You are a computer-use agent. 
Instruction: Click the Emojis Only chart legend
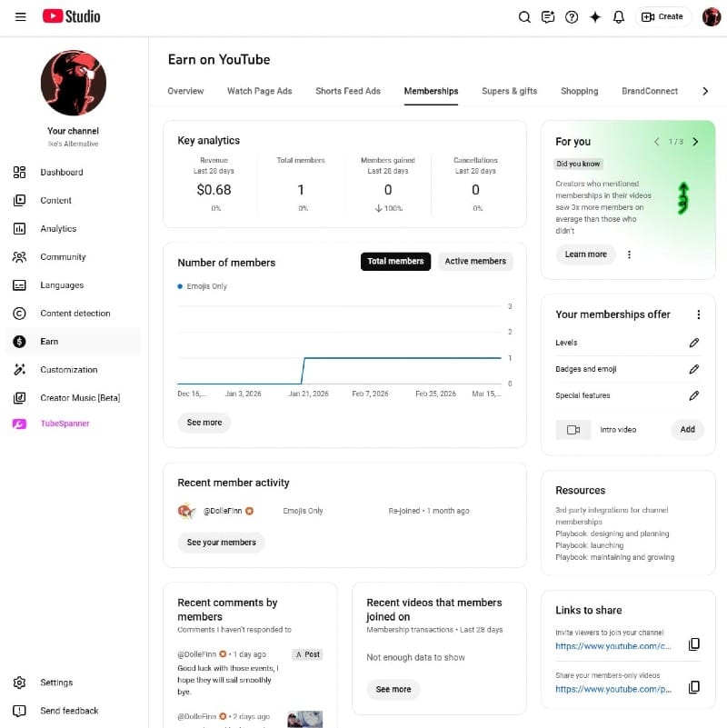tap(203, 286)
